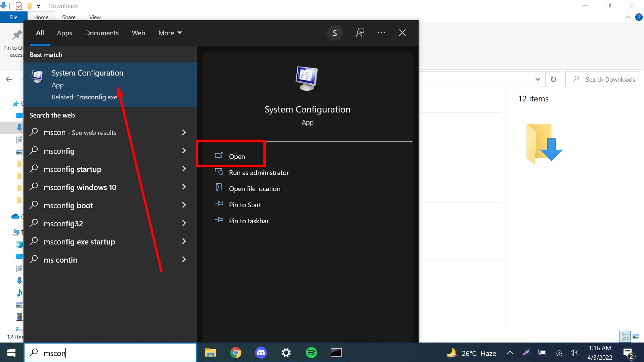Image resolution: width=644 pixels, height=362 pixels.
Task: Expand the msconfig startup suggestion
Action: pos(184,169)
